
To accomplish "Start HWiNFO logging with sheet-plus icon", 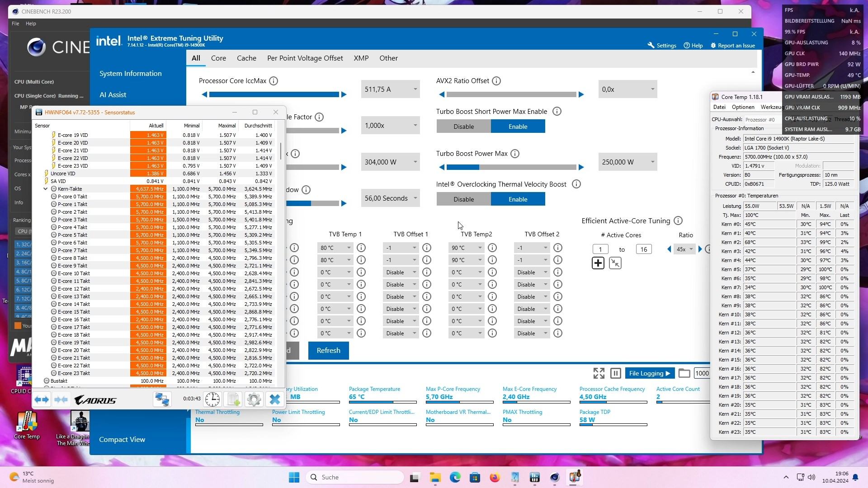I will pyautogui.click(x=233, y=399).
